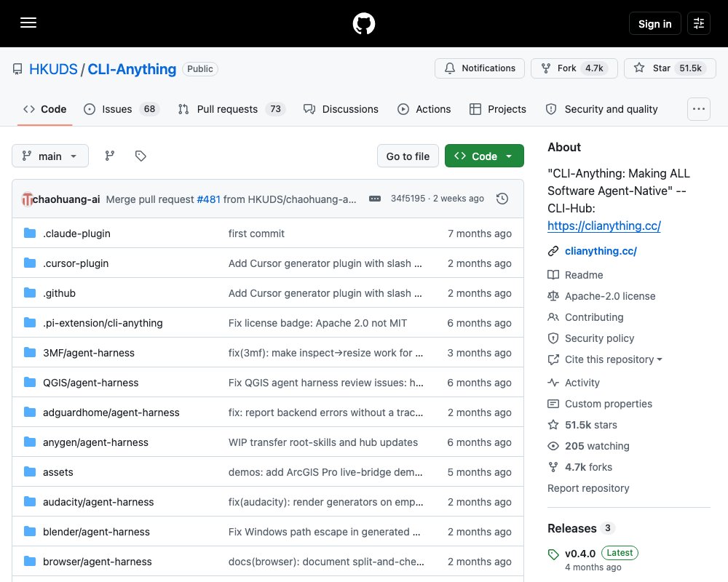728x582 pixels.
Task: Open the blender/agent-harness folder
Action: click(96, 532)
